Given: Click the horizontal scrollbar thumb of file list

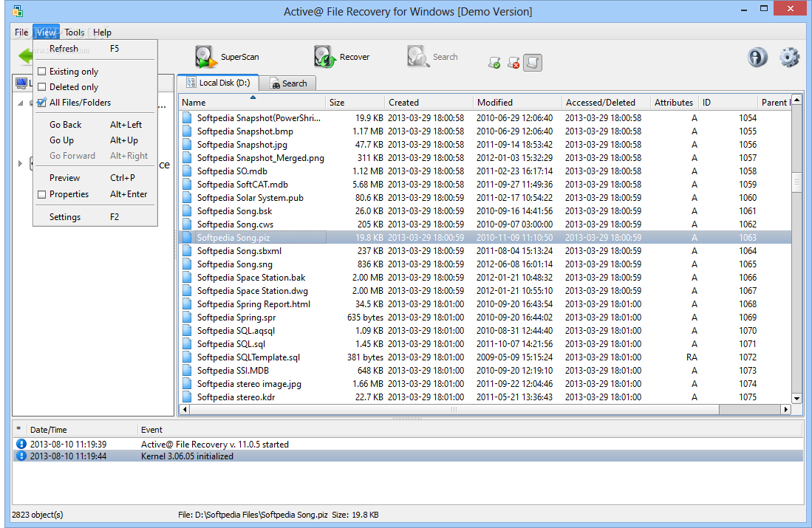Looking at the screenshot, I should 454,409.
